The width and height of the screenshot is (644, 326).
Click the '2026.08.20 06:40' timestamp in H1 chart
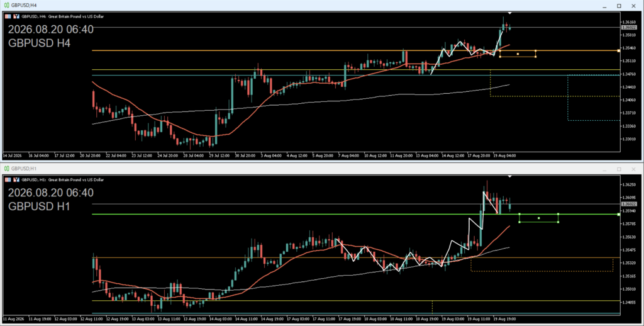[x=51, y=193]
